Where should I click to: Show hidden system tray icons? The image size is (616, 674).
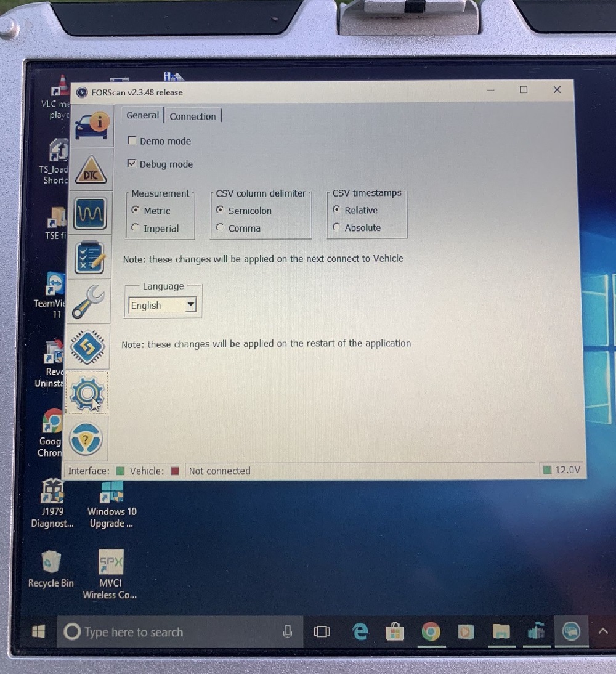click(603, 631)
